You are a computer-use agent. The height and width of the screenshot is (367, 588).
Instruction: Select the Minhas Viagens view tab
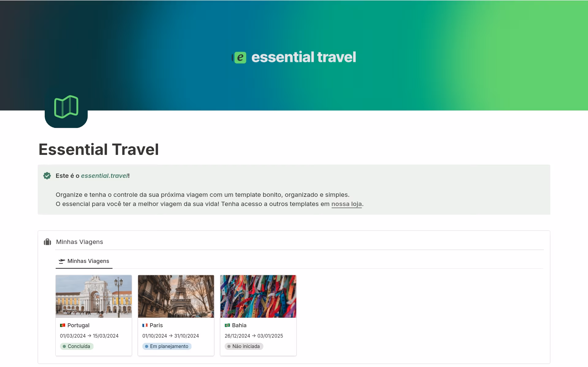pyautogui.click(x=88, y=261)
